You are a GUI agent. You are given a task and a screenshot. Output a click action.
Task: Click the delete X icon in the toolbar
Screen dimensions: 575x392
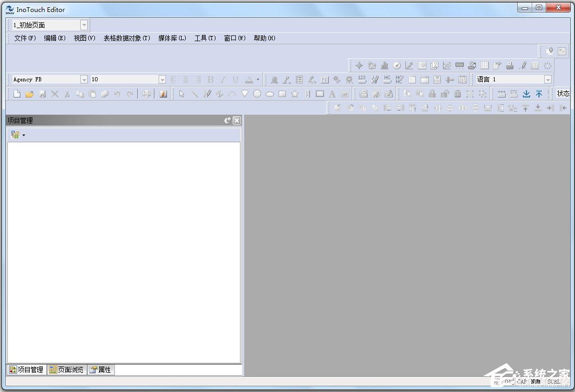pyautogui.click(x=55, y=94)
